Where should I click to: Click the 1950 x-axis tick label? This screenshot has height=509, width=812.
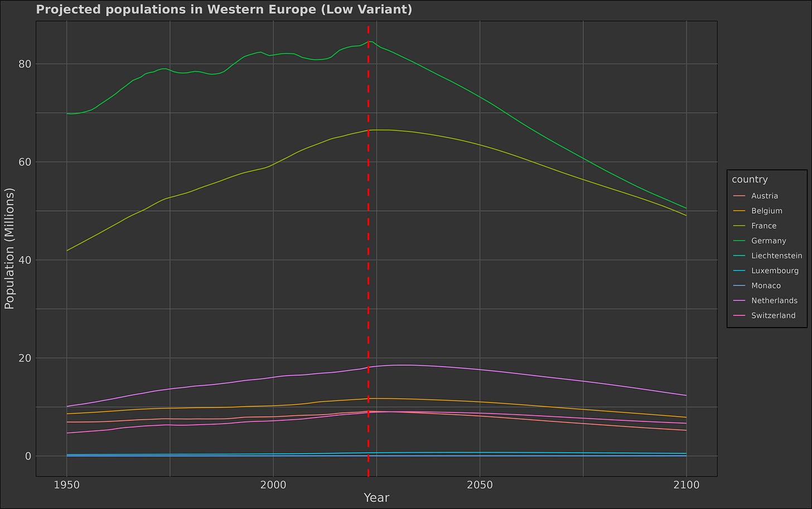coord(67,485)
